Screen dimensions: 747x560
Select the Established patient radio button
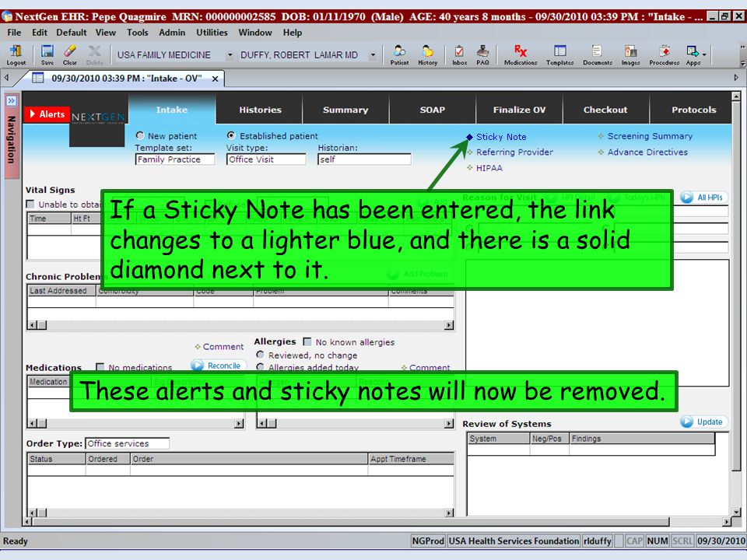[231, 135]
